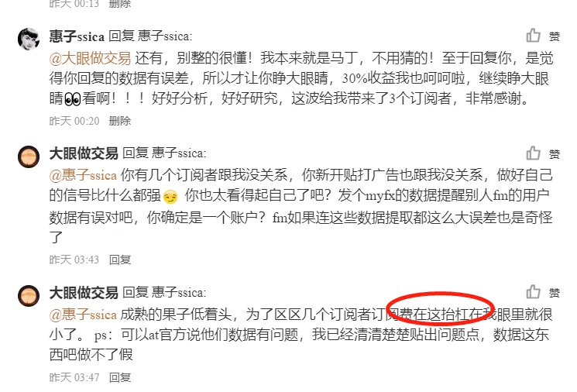Viewport: 577px width, 392px height.
Task: Click 赞 label on 03:43 comment
Action: [x=555, y=154]
